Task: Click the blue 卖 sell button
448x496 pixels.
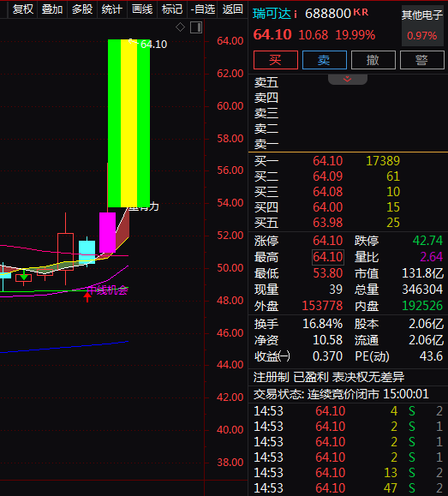Action: tap(325, 60)
